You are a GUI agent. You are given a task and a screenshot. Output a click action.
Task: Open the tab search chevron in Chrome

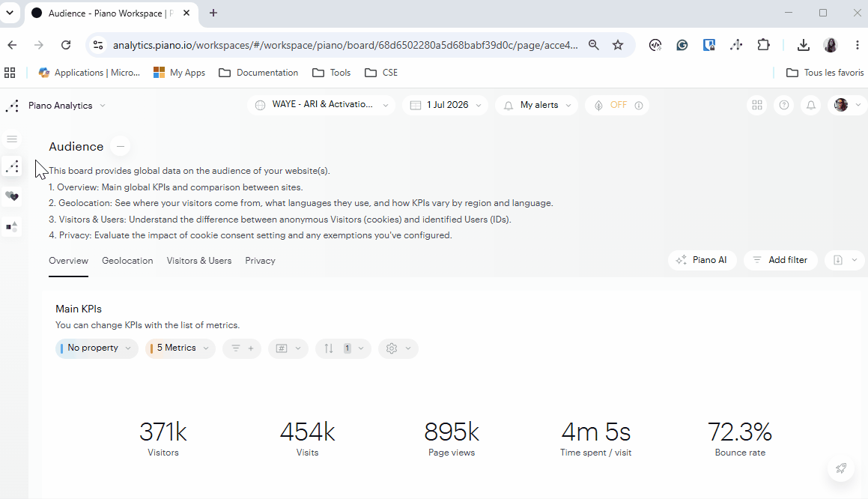10,13
